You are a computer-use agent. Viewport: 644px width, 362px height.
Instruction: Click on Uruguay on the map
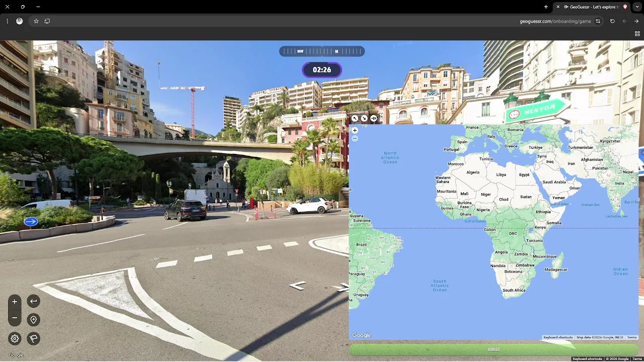click(361, 294)
